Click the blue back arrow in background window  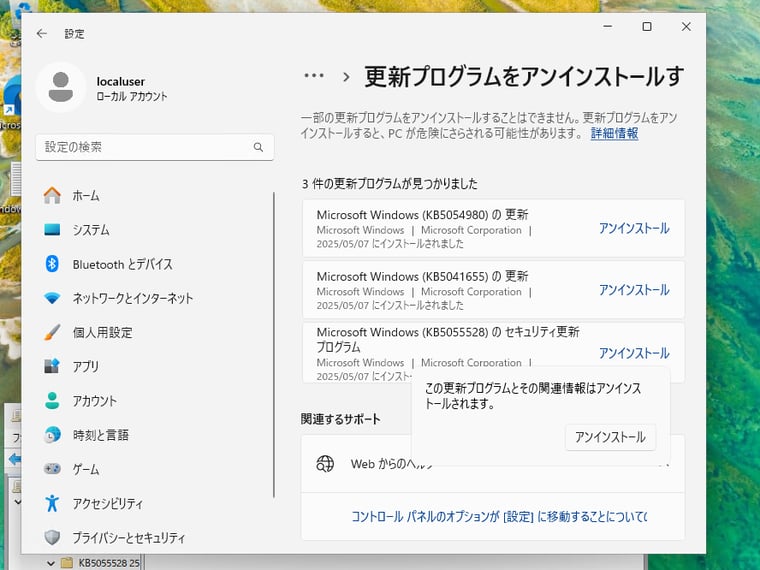click(15, 459)
